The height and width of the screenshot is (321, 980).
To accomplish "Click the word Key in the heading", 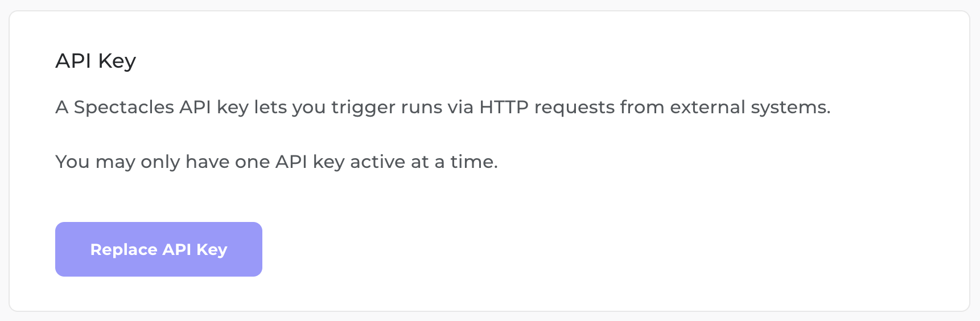I will [117, 61].
